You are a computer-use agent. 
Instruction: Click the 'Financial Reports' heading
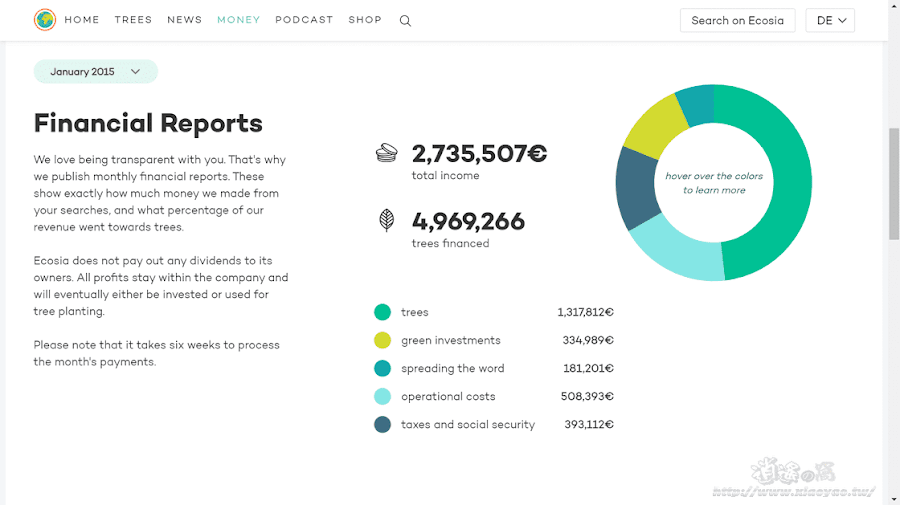[148, 123]
